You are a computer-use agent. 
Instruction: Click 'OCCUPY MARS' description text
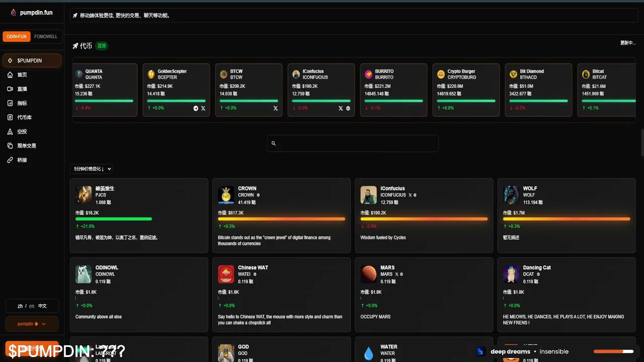point(375,317)
